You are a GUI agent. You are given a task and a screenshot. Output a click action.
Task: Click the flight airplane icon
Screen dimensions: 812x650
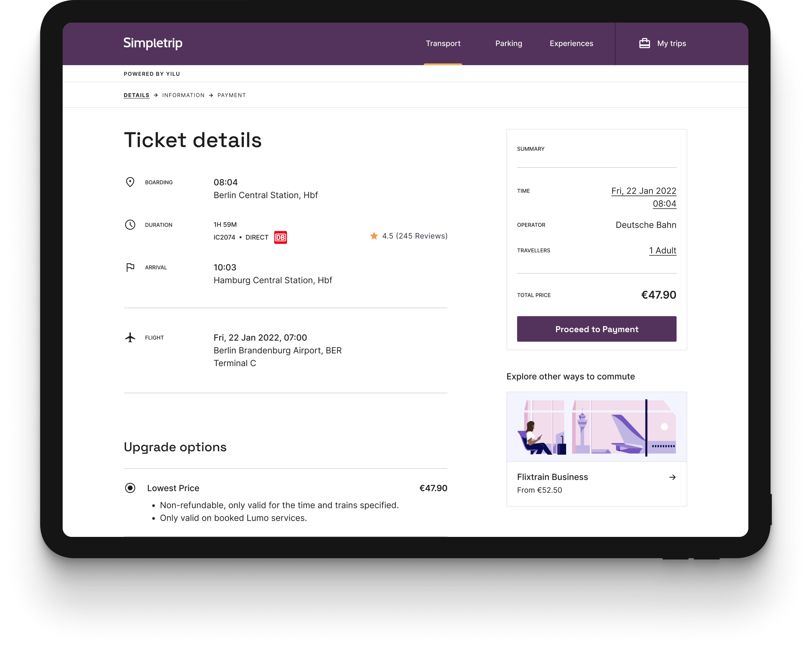point(130,337)
